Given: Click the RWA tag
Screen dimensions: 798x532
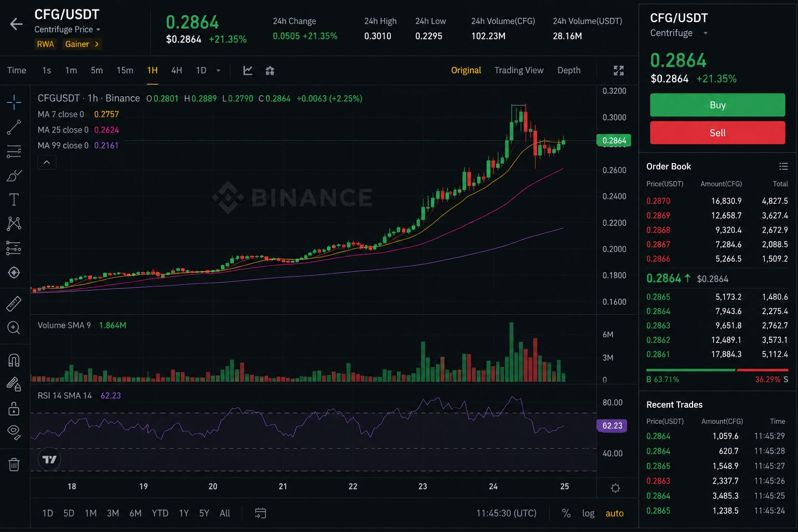Looking at the screenshot, I should pyautogui.click(x=45, y=44).
